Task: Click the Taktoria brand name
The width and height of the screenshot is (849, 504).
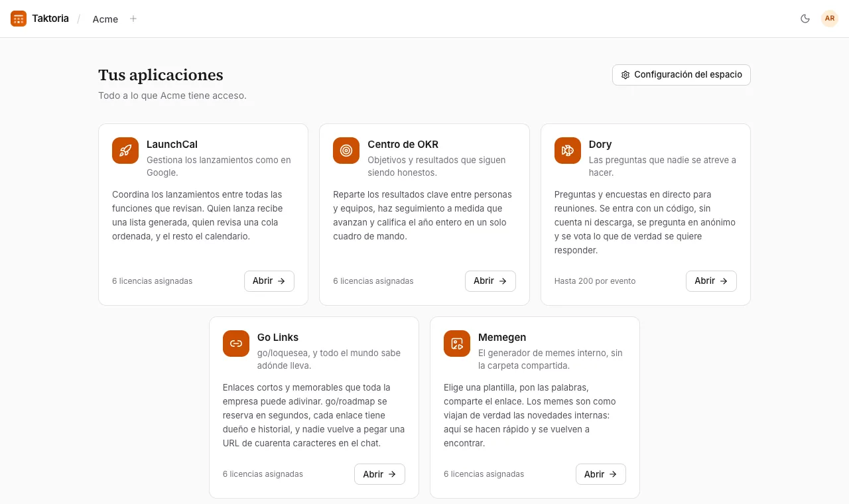Action: (50, 19)
